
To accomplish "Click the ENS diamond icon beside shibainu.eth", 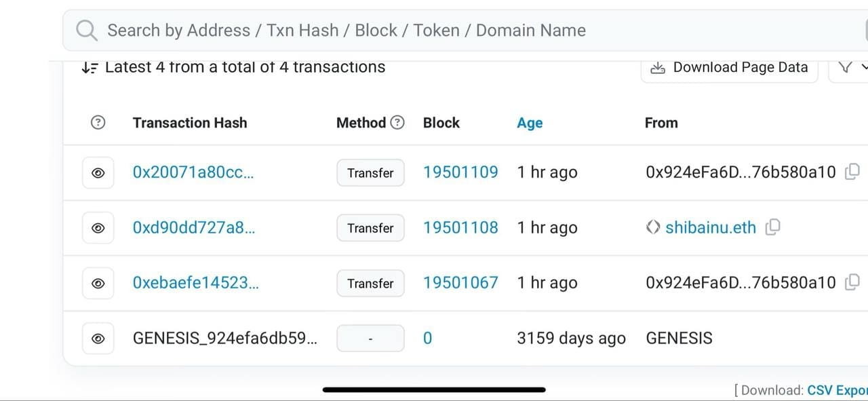I will (653, 228).
